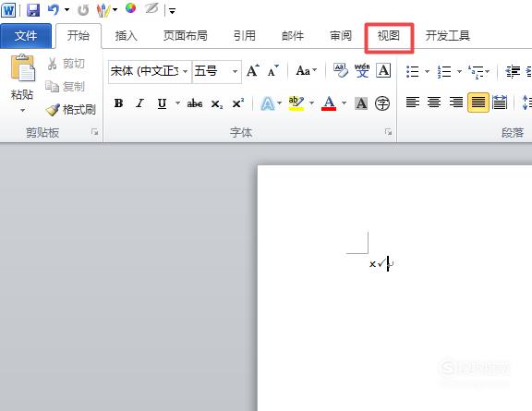Toggle italic formatting

[140, 103]
